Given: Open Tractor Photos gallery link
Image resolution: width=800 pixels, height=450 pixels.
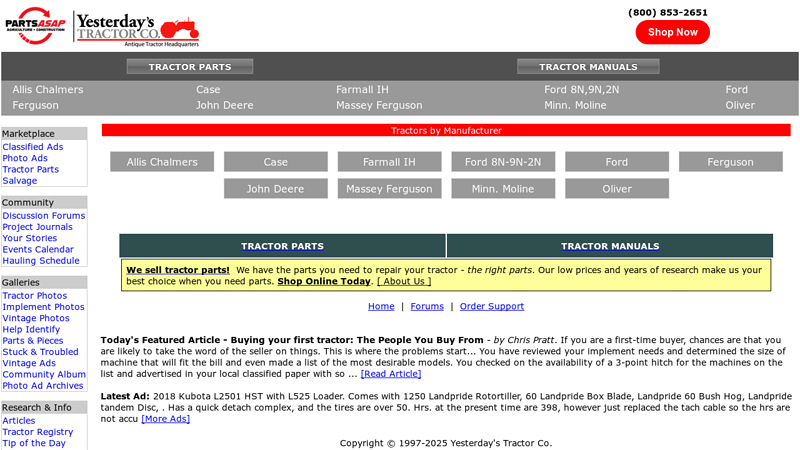Looking at the screenshot, I should [x=35, y=296].
